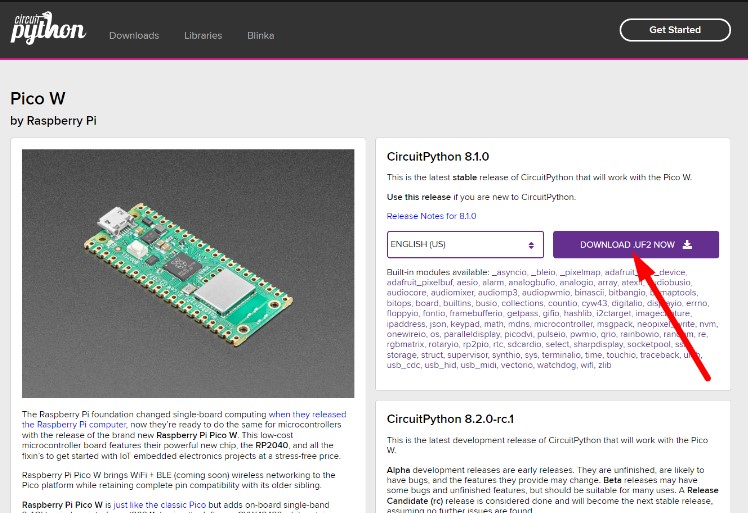
Task: Click the download arrow icon on the purple button
Action: pos(687,245)
